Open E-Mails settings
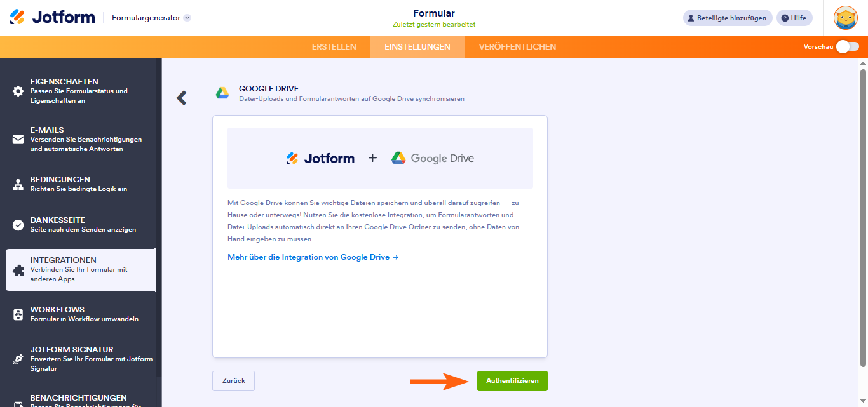This screenshot has height=407, width=868. (x=81, y=139)
